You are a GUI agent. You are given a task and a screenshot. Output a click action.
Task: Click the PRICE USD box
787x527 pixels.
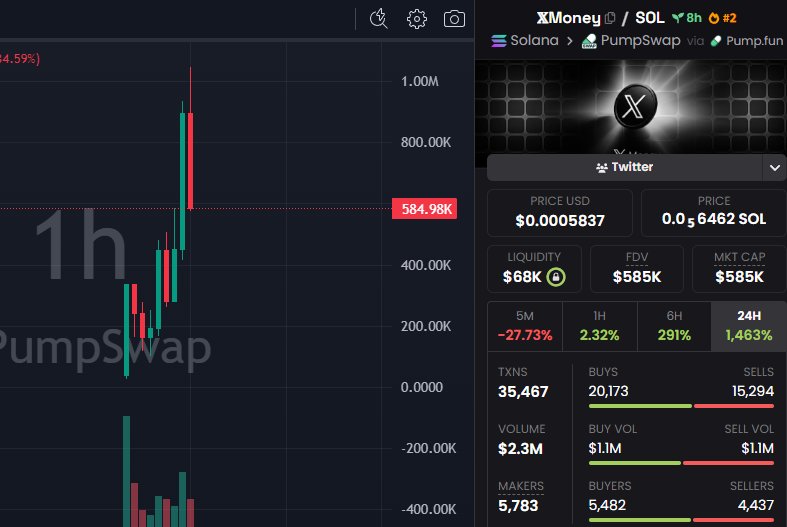pos(560,211)
